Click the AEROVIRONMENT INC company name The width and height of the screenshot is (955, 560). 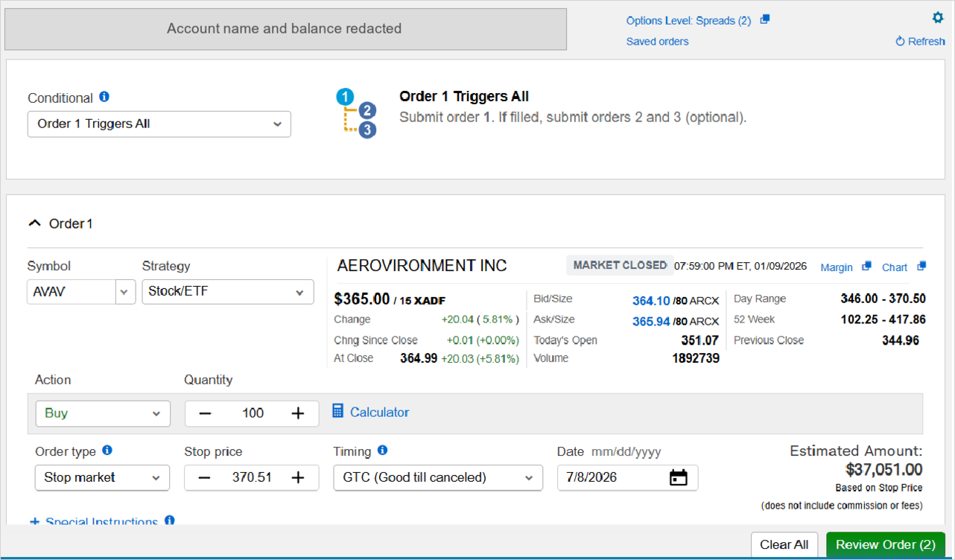(x=422, y=266)
